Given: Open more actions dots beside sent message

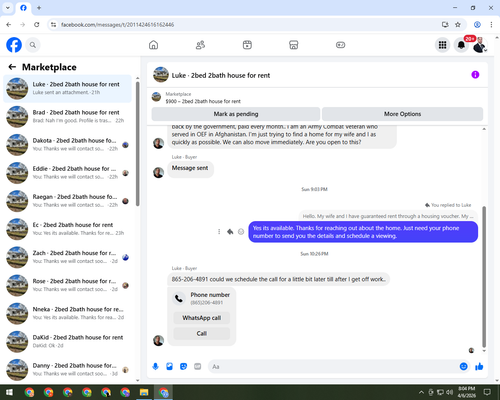Looking at the screenshot, I should 219,232.
